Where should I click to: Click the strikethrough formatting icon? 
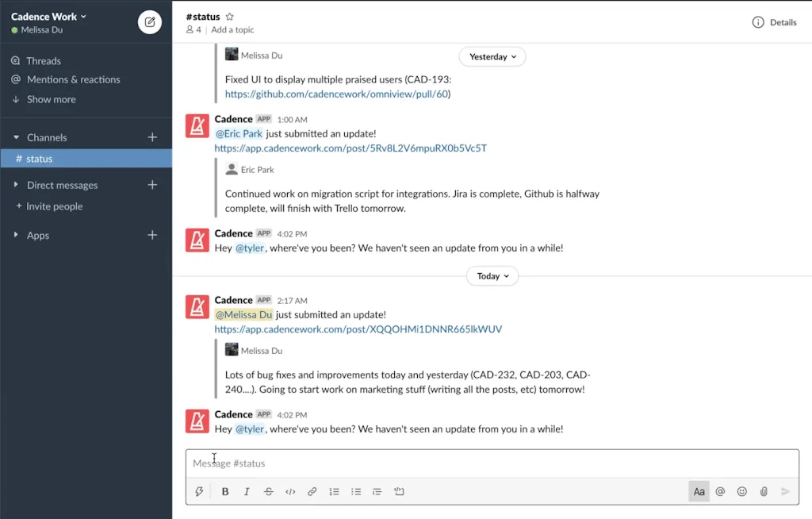coord(269,491)
